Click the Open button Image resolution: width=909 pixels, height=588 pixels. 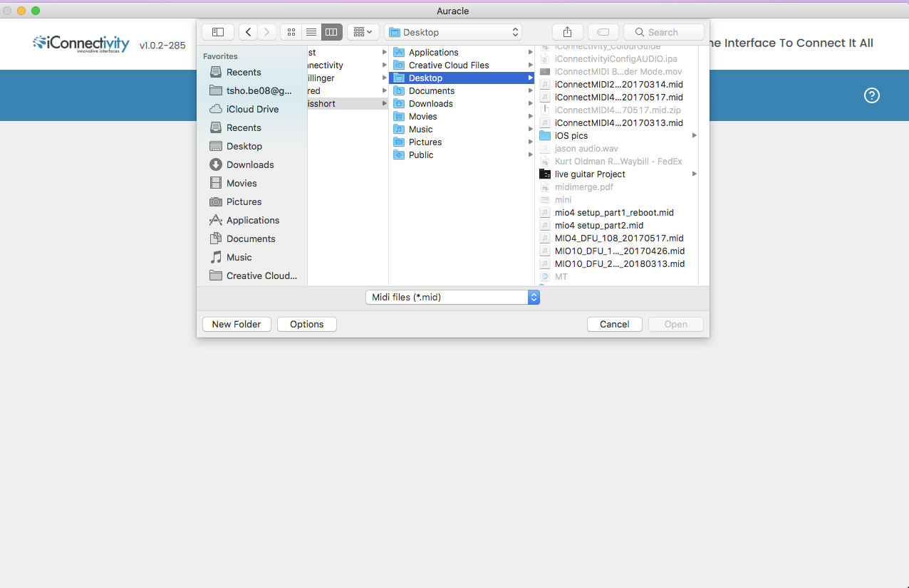(x=676, y=324)
